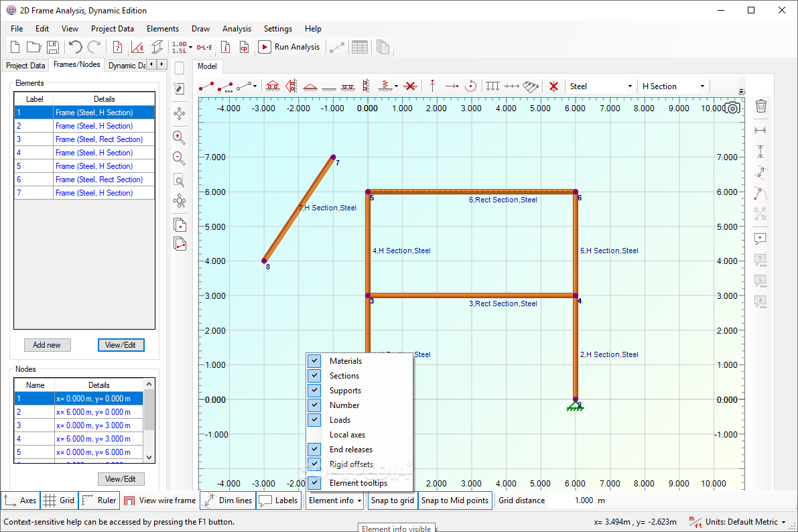This screenshot has width=798, height=532.
Task: Undo the last action
Action: [x=75, y=47]
